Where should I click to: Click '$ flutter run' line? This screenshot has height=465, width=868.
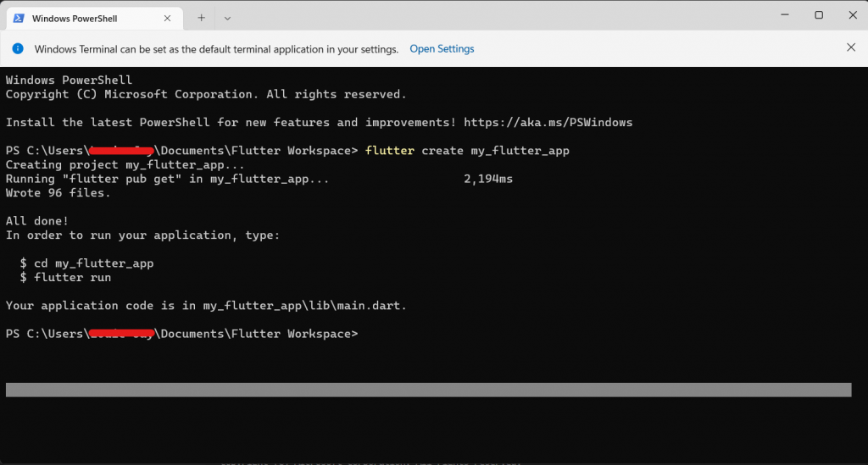point(65,278)
